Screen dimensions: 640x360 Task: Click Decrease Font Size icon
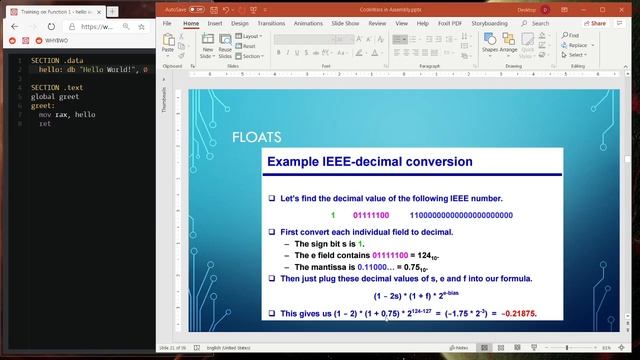[x=369, y=39]
